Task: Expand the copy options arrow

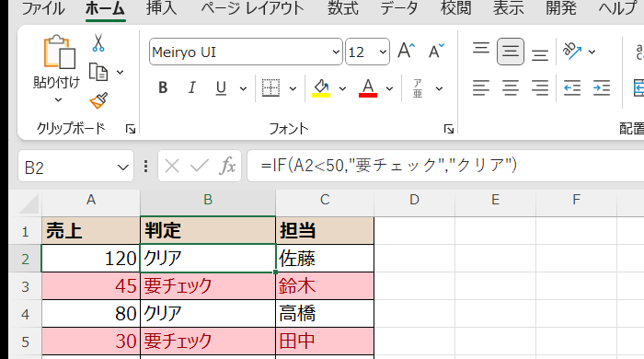Action: [120, 73]
